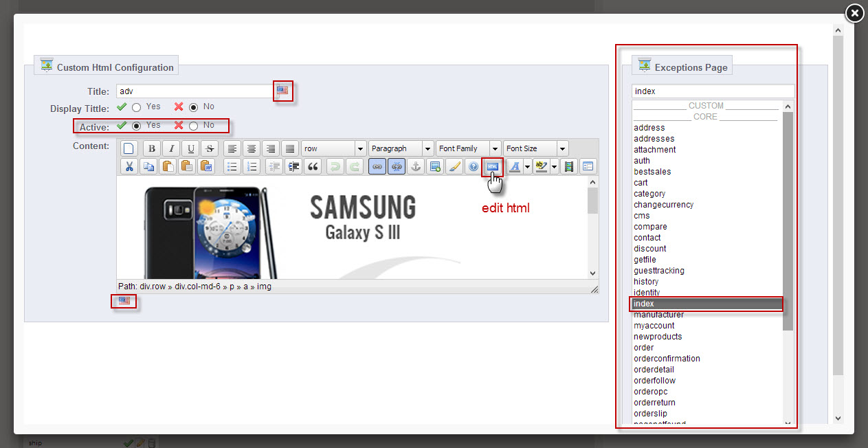Click the Insert anchor icon
This screenshot has height=448, width=868.
416,166
